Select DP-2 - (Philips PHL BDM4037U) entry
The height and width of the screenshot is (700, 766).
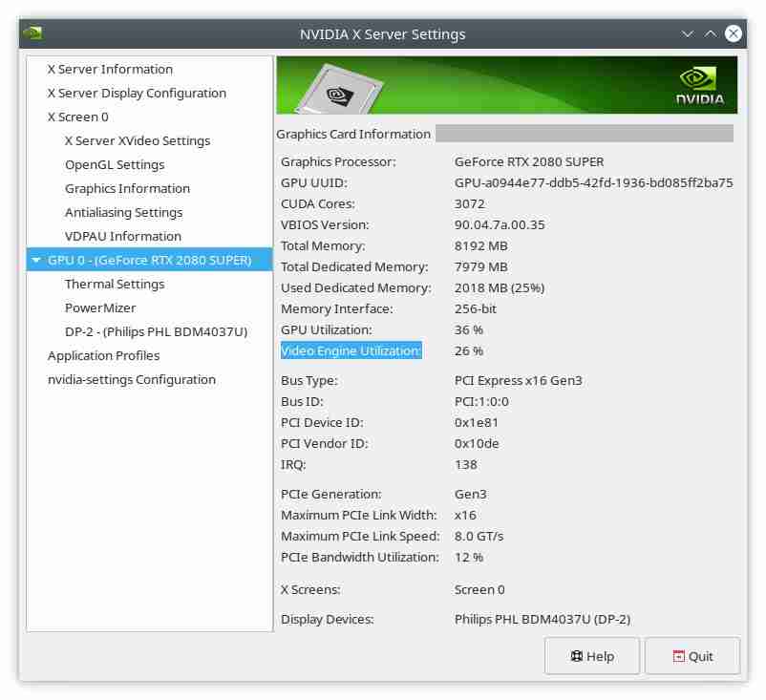click(x=157, y=332)
